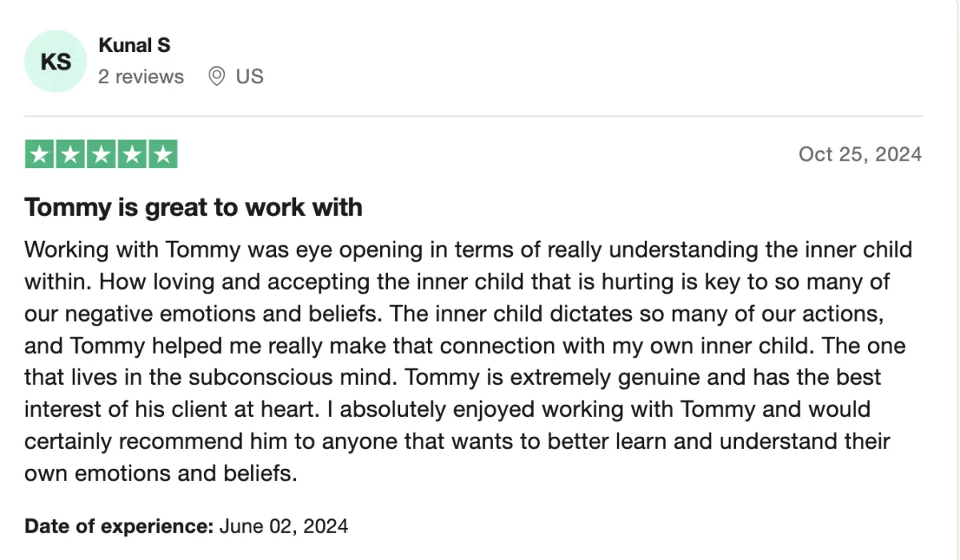Open the review title Tommy is great to work with
The image size is (960, 560).
click(x=194, y=208)
